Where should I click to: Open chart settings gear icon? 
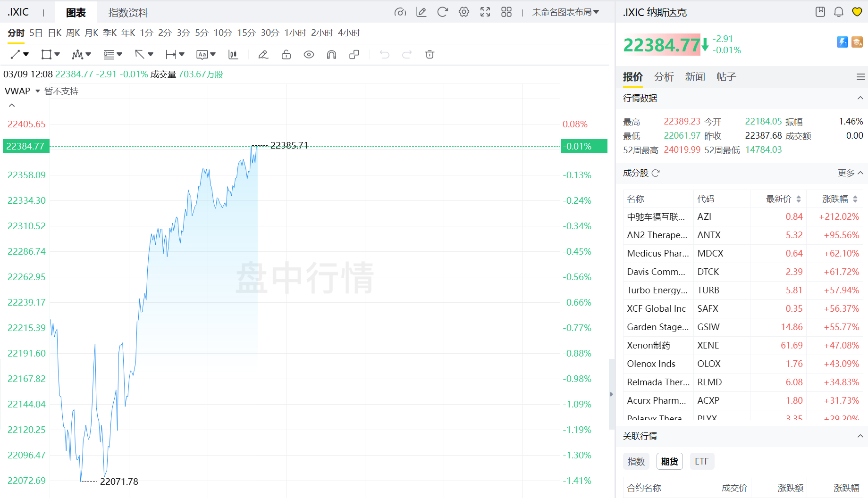464,12
